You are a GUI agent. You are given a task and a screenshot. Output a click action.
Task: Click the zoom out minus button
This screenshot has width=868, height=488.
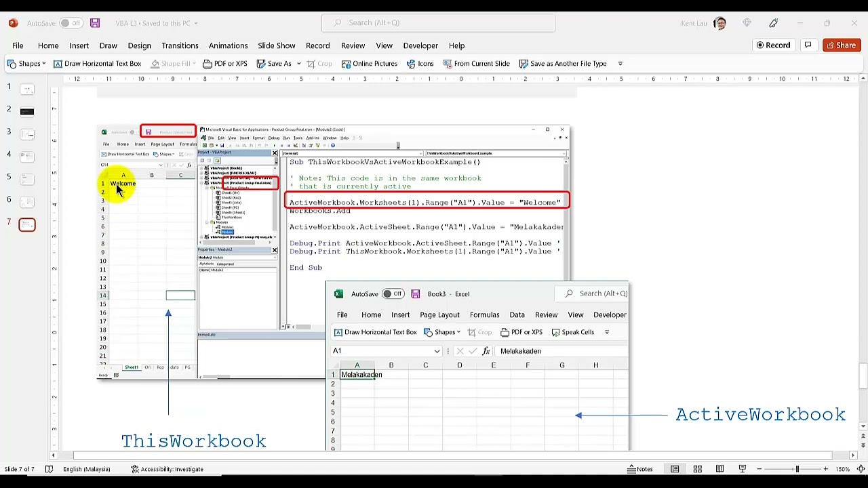[759, 469]
